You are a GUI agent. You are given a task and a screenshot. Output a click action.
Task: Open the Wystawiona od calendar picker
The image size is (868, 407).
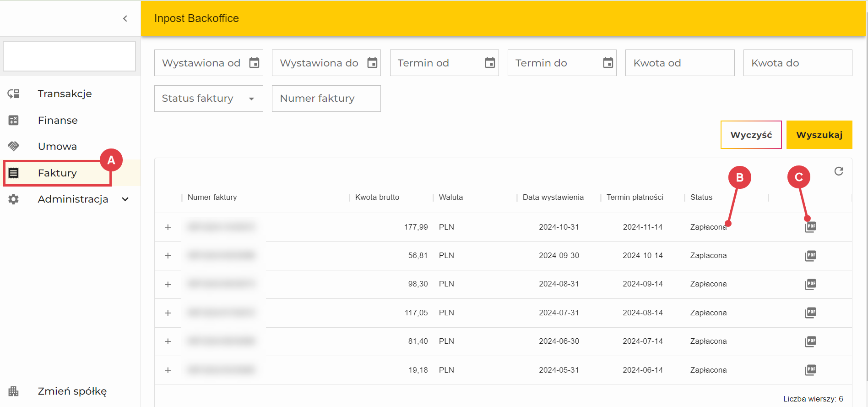[x=254, y=63]
